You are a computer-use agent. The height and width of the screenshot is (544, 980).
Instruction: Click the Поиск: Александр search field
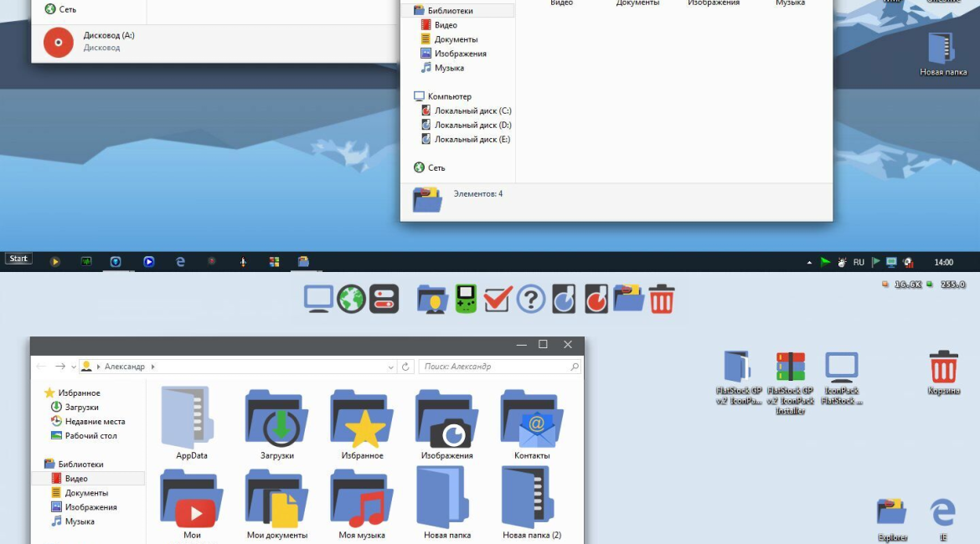[x=494, y=367]
